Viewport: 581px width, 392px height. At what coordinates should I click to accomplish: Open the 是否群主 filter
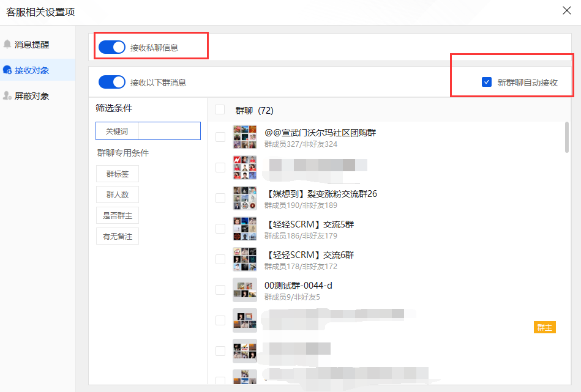118,215
